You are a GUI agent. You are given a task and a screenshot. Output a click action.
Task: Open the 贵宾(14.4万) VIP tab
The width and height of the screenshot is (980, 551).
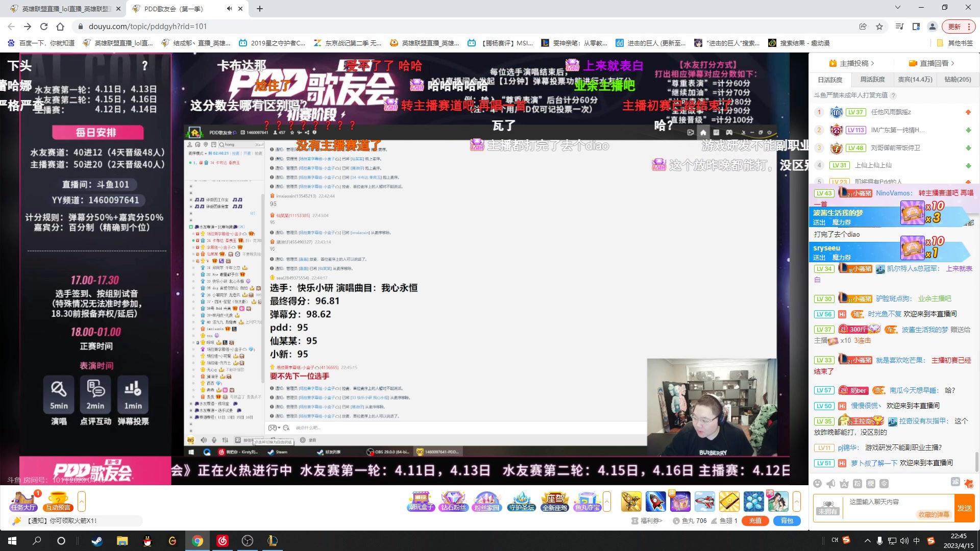(x=916, y=80)
